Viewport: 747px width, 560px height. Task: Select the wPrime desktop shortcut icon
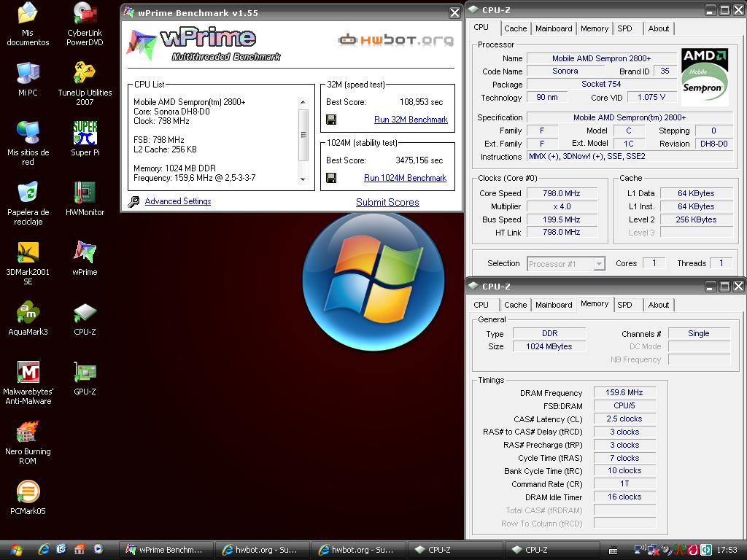(85, 259)
